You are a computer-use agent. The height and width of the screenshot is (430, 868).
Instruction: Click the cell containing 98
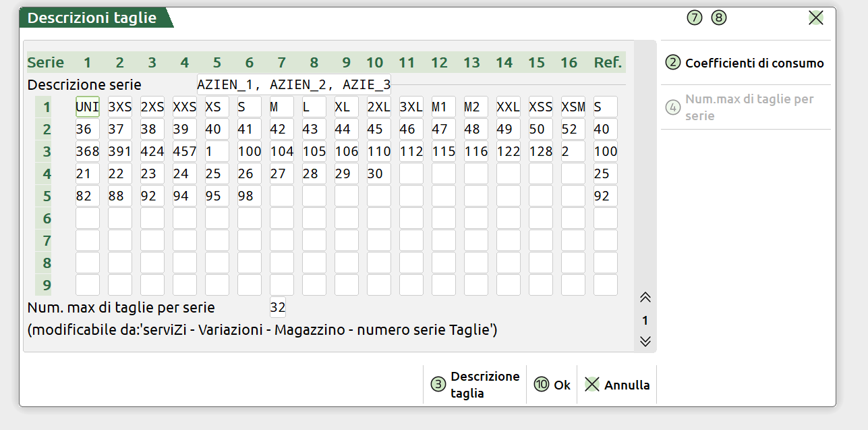click(250, 196)
